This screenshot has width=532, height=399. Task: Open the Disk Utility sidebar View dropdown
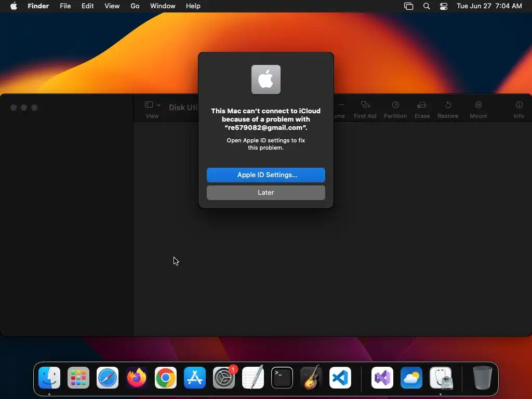pyautogui.click(x=152, y=105)
